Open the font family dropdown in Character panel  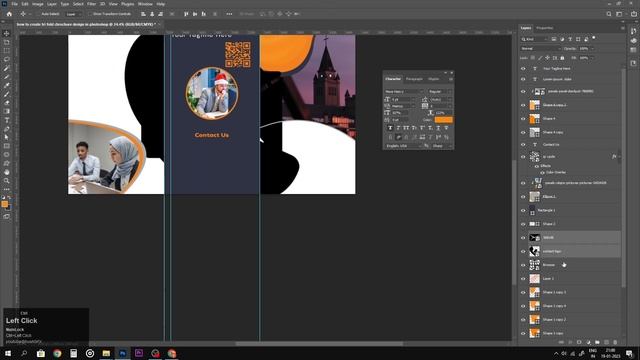point(404,91)
